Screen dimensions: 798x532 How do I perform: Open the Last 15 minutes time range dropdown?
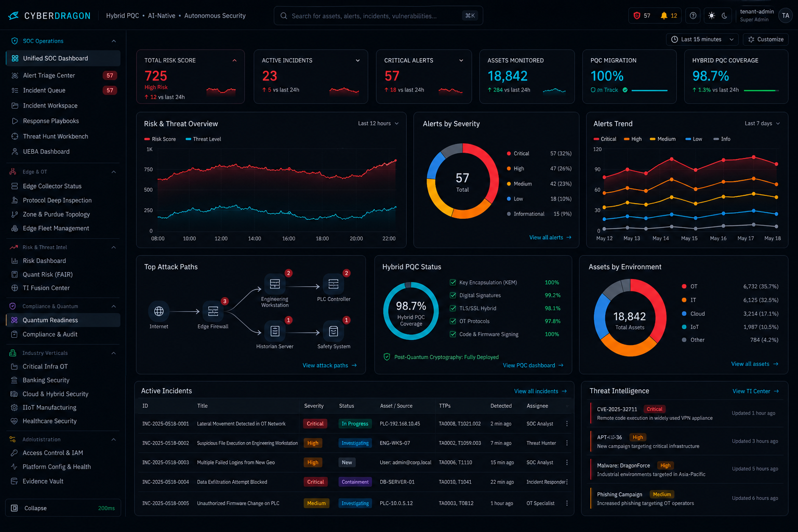pyautogui.click(x=702, y=39)
